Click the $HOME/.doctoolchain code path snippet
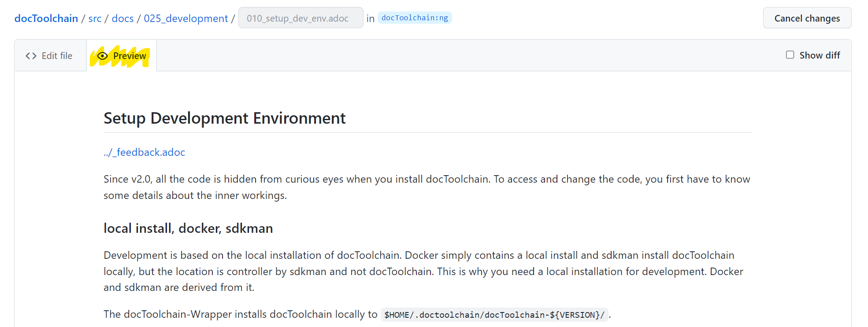This screenshot has width=868, height=327. coord(494,315)
